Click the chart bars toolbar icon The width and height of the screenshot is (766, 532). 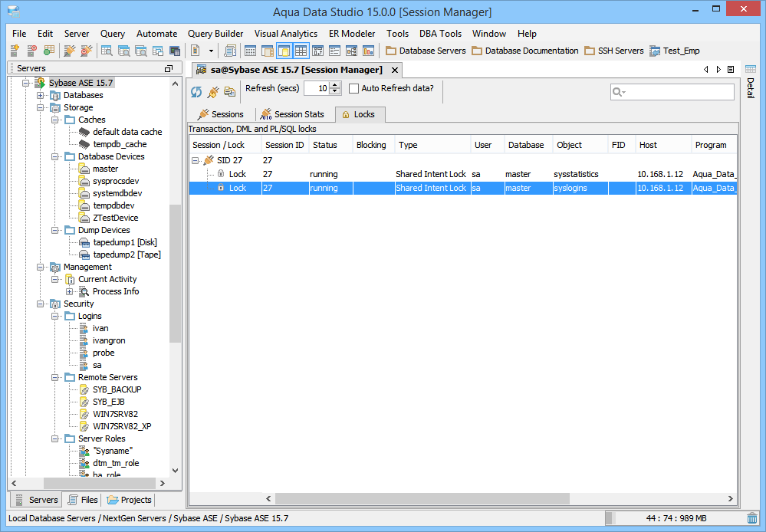(368, 51)
